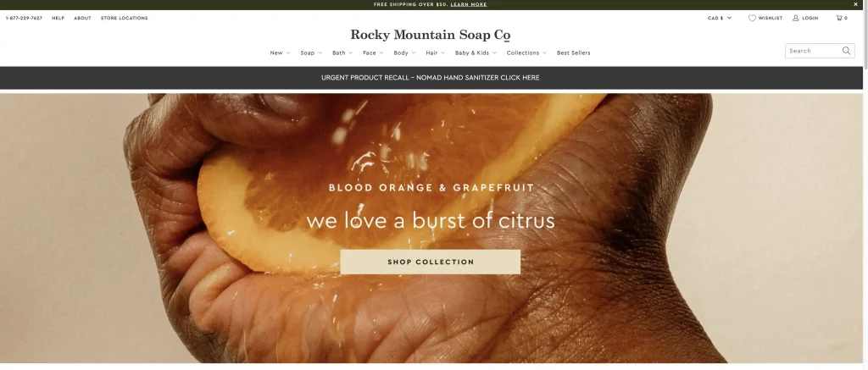Click the Shop Collection button
This screenshot has height=370, width=868.
[430, 262]
